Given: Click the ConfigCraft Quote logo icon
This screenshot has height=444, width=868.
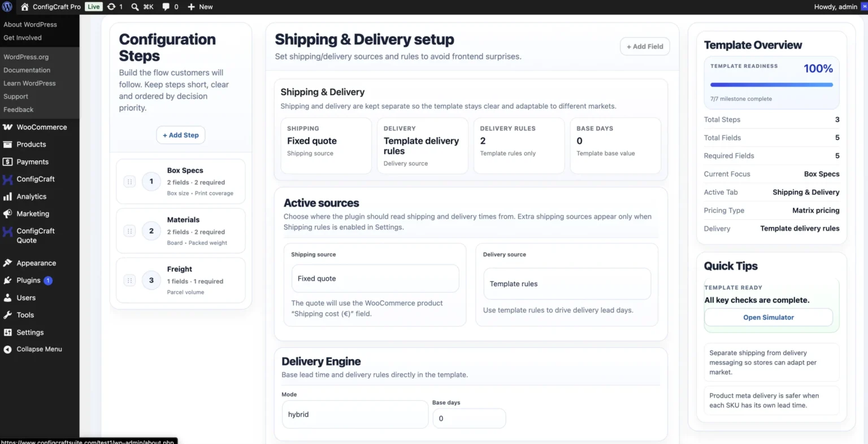Looking at the screenshot, I should click(8, 232).
